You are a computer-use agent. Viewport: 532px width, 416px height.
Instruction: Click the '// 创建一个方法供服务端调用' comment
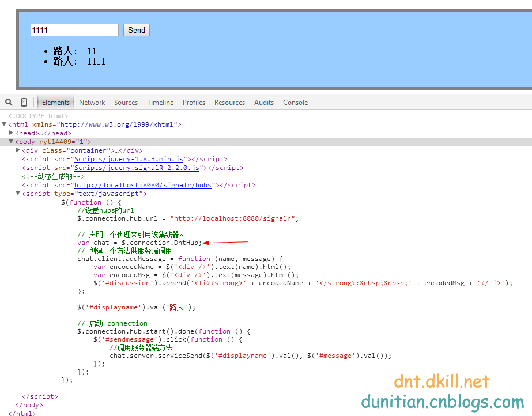click(124, 251)
